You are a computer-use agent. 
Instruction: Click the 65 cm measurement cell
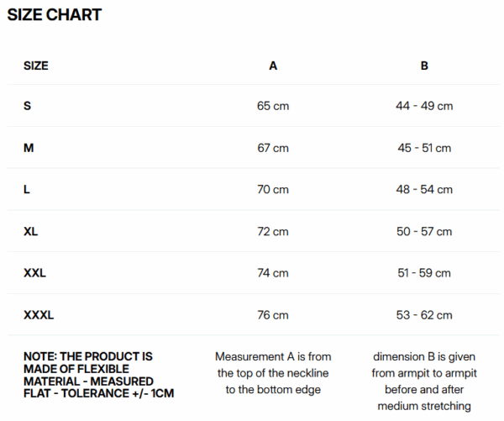pos(273,106)
